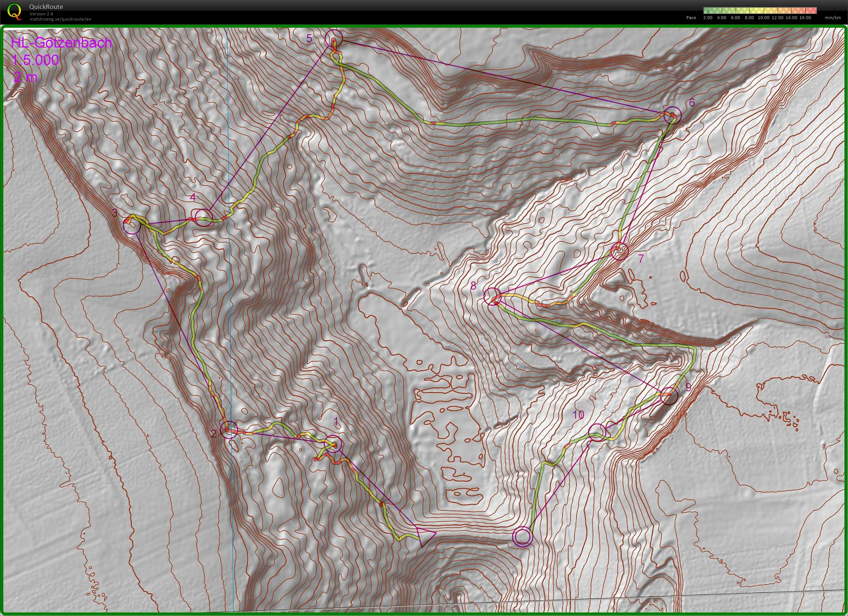Click control circle number 7

(619, 251)
